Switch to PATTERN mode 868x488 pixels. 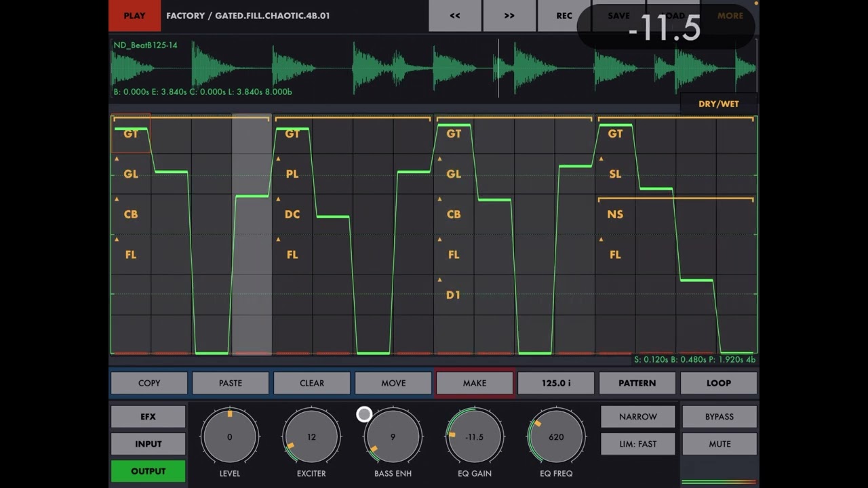tap(637, 383)
